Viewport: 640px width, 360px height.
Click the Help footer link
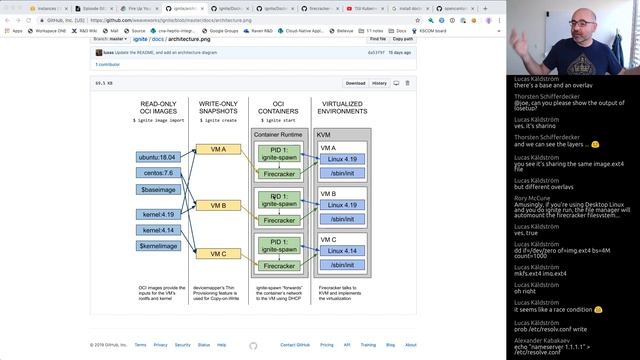tap(221, 345)
